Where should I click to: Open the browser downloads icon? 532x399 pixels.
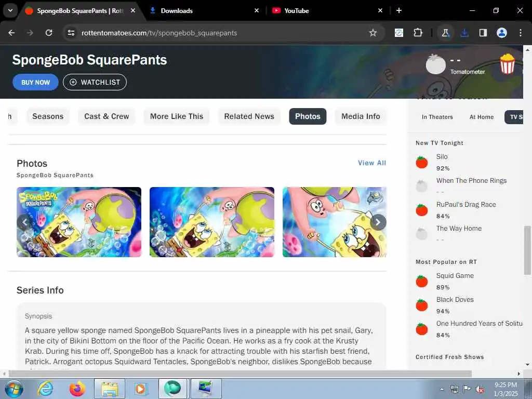(x=464, y=33)
